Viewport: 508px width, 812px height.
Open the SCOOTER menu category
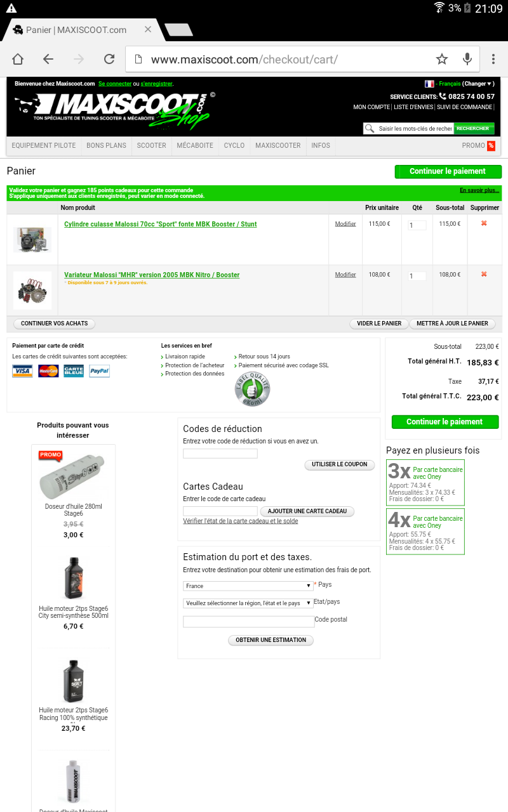tap(151, 146)
